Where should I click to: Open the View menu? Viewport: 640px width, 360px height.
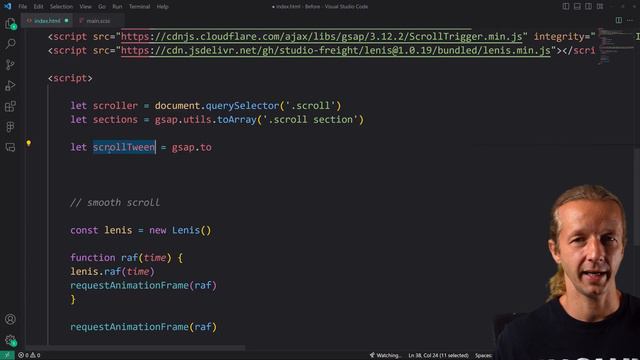(85, 7)
